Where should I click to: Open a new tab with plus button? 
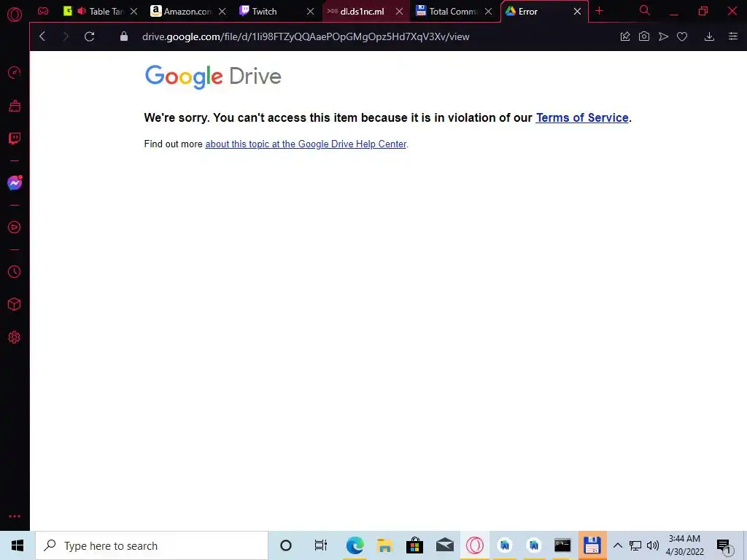[x=600, y=11]
